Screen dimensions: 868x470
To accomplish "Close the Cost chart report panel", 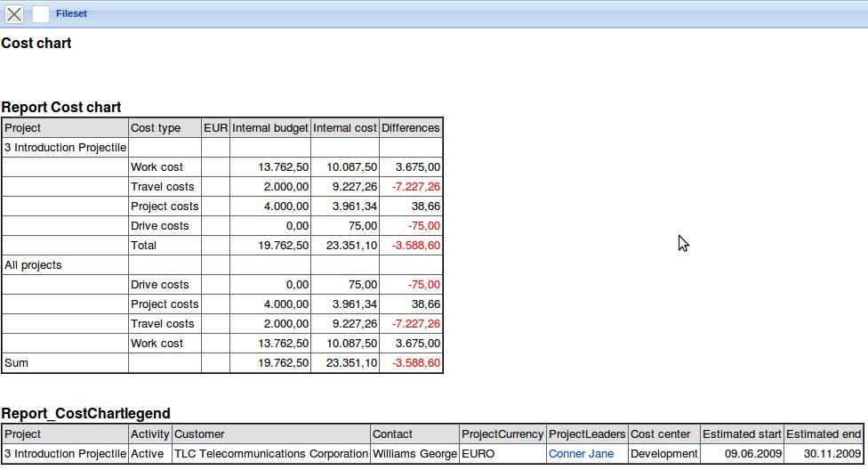I will point(14,14).
